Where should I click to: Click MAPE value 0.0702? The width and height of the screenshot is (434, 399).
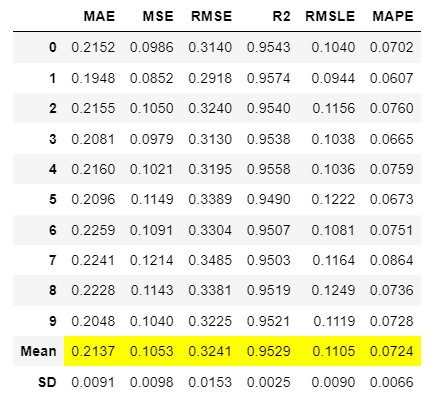392,47
